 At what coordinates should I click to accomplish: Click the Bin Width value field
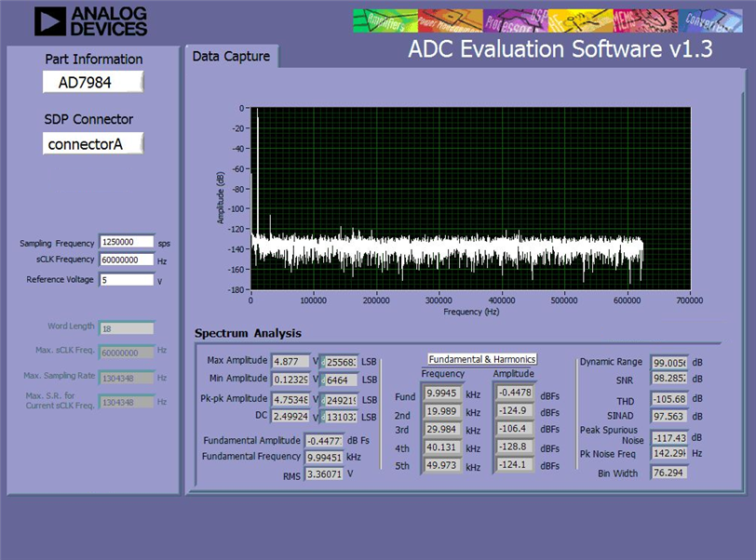coord(668,473)
